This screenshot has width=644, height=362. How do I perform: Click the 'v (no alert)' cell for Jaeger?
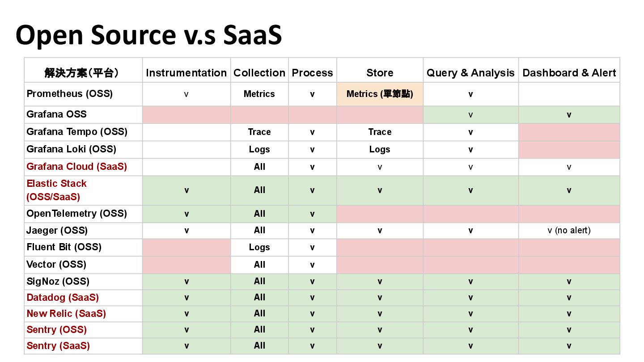click(x=569, y=231)
